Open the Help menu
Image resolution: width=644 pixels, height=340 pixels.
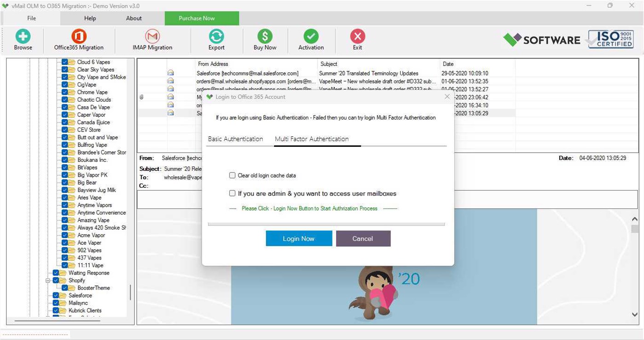90,18
